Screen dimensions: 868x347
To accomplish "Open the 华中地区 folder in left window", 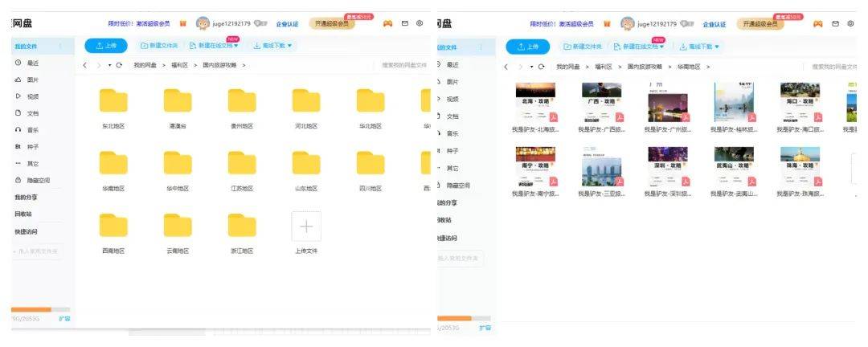I will tap(178, 163).
